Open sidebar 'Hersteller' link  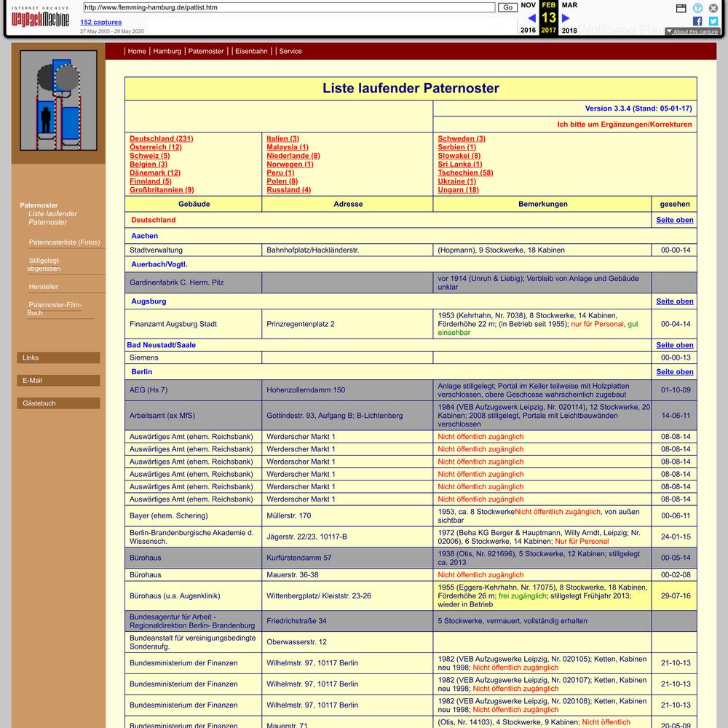point(43,286)
